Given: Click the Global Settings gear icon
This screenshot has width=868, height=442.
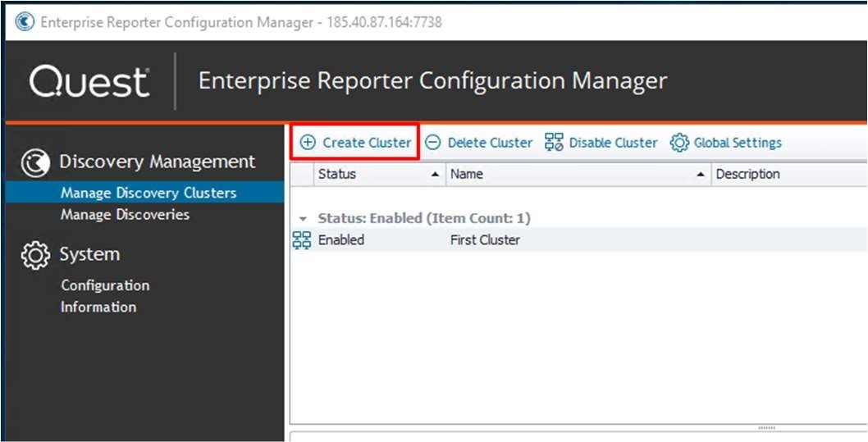Looking at the screenshot, I should (x=678, y=143).
